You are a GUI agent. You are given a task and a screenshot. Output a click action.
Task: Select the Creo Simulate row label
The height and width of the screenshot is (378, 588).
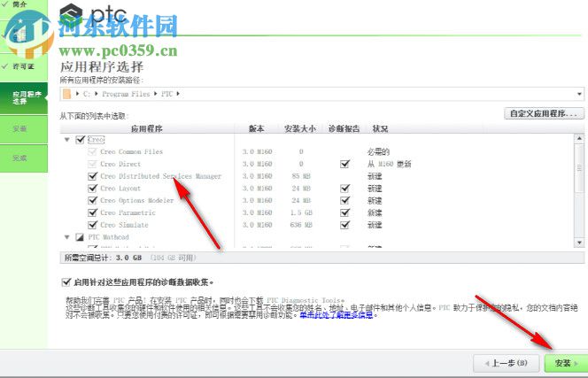(x=124, y=225)
